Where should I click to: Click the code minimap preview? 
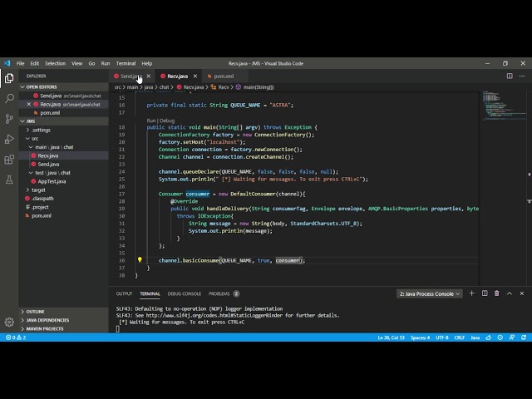505,106
